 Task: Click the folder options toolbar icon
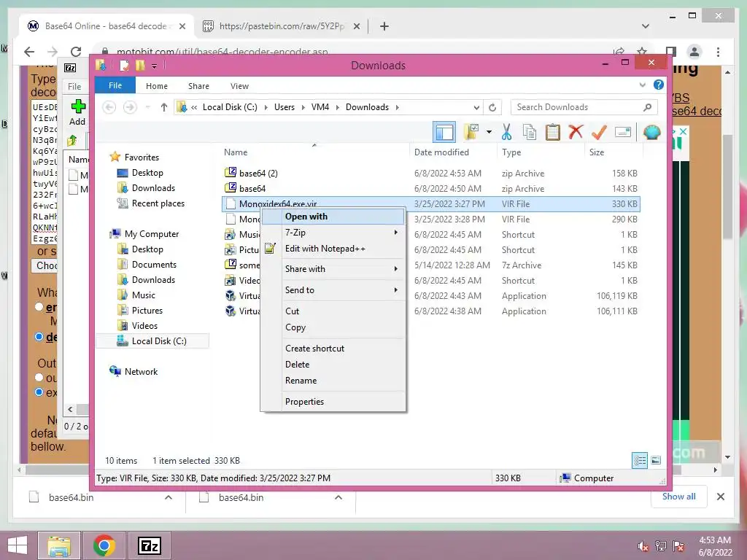click(472, 132)
